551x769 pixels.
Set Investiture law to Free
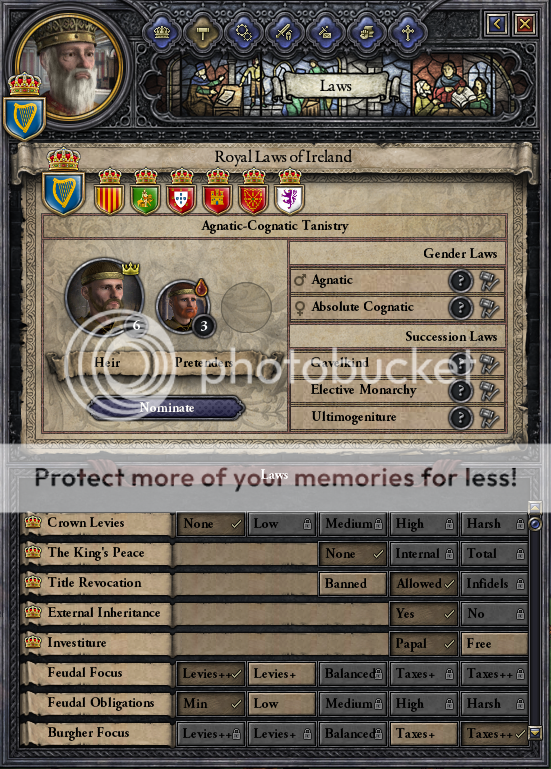[x=494, y=643]
